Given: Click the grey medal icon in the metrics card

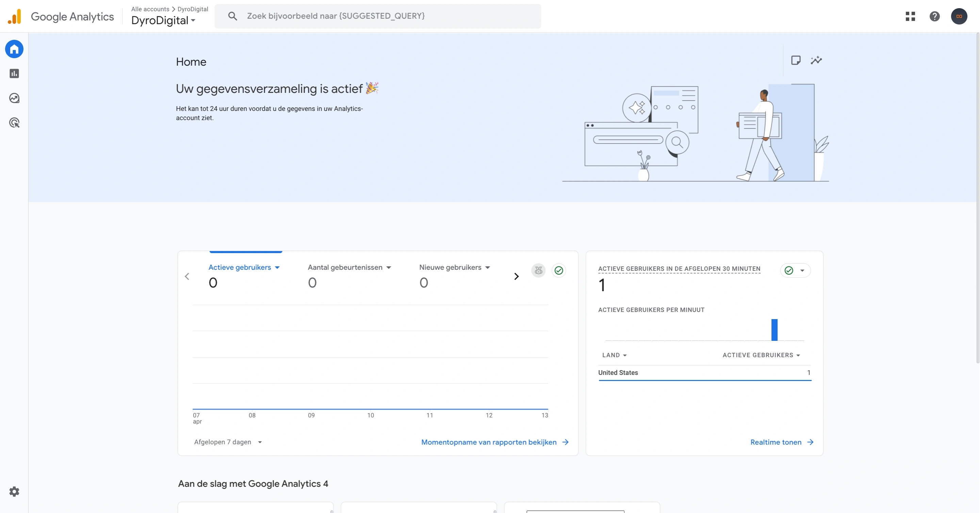Looking at the screenshot, I should coord(538,270).
